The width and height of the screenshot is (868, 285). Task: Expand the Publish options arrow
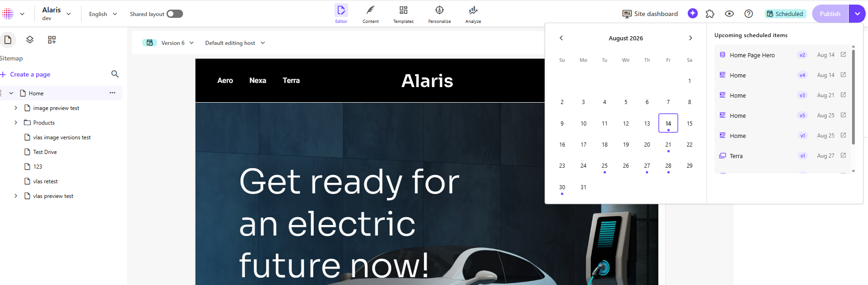pos(857,14)
